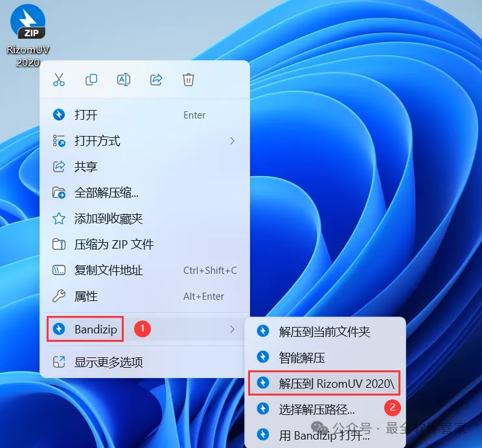Image resolution: width=482 pixels, height=448 pixels.
Task: Click the Share arrow icon in top row
Action: point(156,80)
